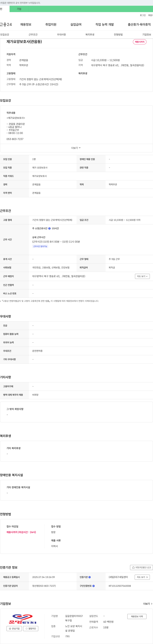Open info icon next to 주 소정근로시간
Viewport: 153px width, 644px height.
[x=49, y=228]
